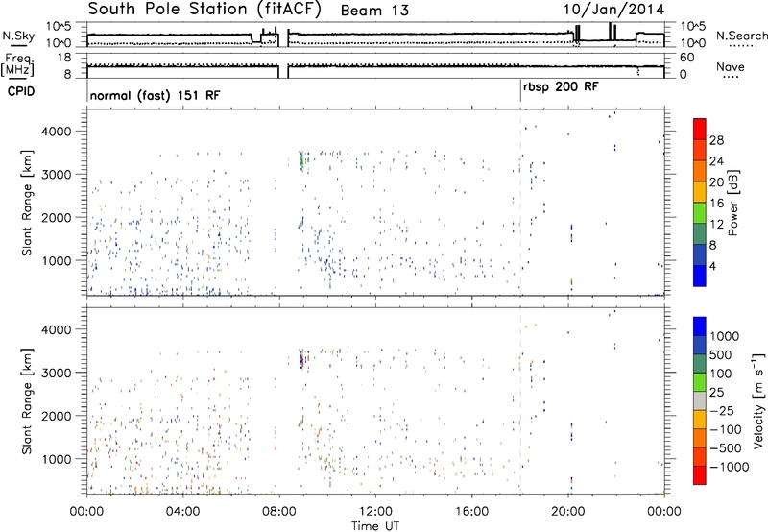
Task: Click the gray -25 to 25 Velocity segment
Action: pyautogui.click(x=700, y=400)
